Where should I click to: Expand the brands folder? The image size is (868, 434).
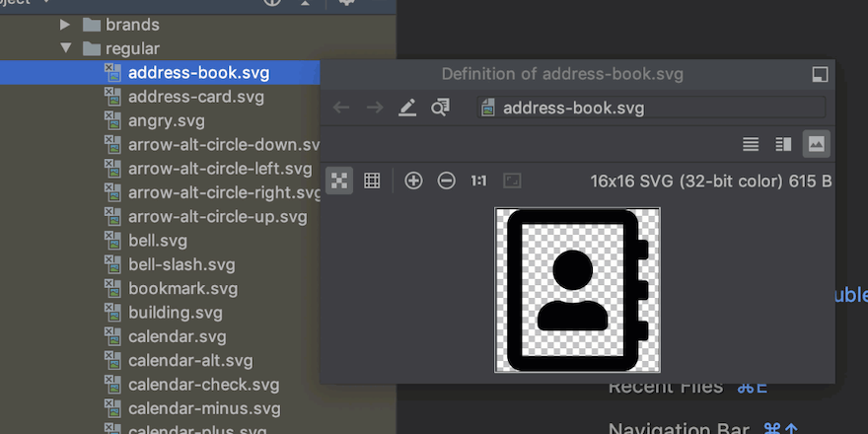[66, 24]
